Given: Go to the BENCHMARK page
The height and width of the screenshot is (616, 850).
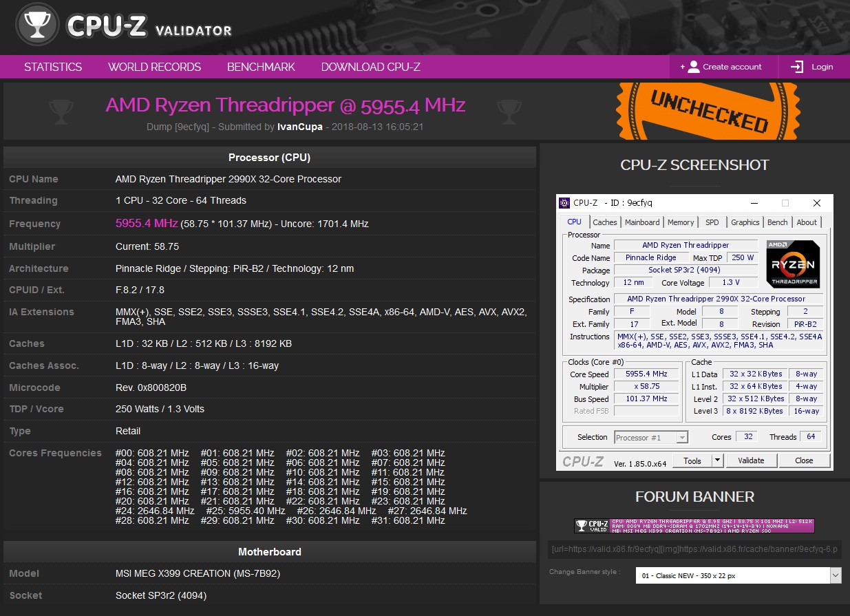Looking at the screenshot, I should point(261,67).
